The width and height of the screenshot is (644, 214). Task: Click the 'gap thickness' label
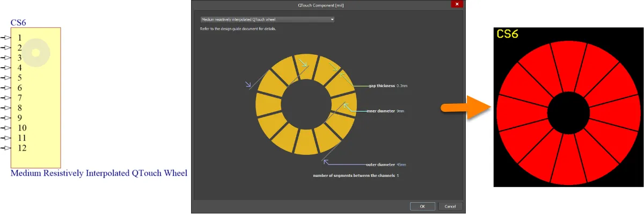point(382,85)
